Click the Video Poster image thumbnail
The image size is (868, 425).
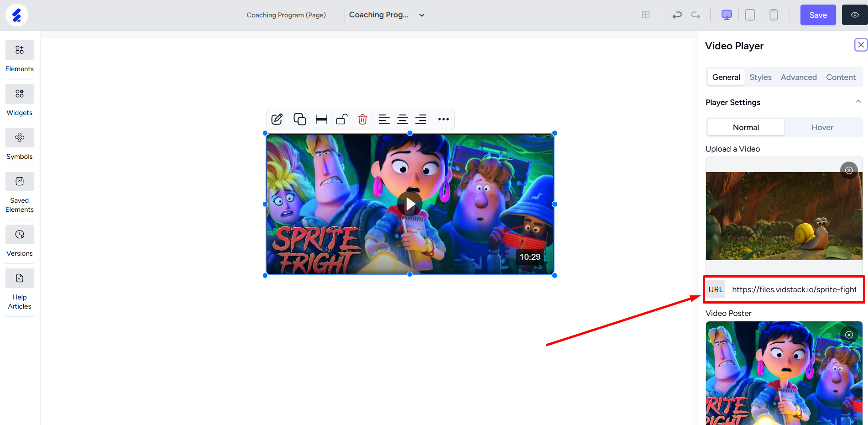click(784, 373)
